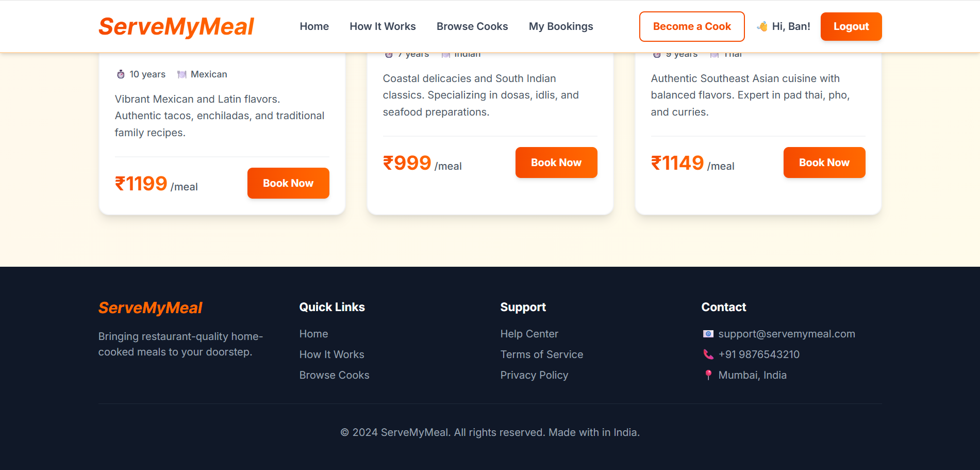The image size is (980, 470).
Task: Book the ₹999 per meal cook
Action: coord(556,163)
